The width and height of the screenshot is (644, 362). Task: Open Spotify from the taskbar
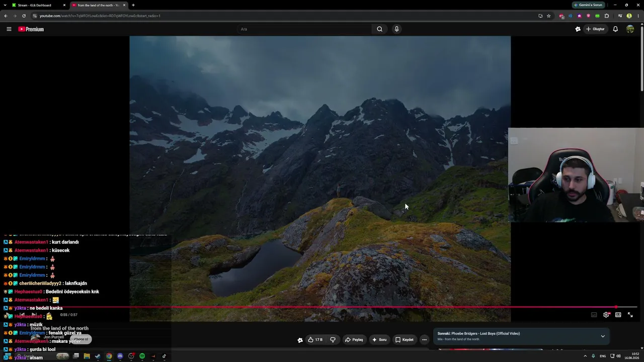click(142, 356)
